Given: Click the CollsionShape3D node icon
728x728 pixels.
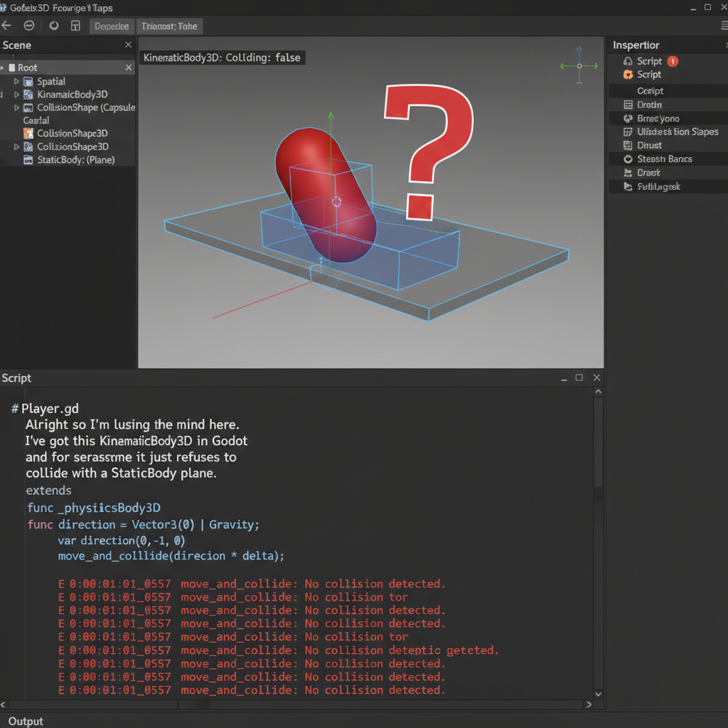Looking at the screenshot, I should pos(28,146).
